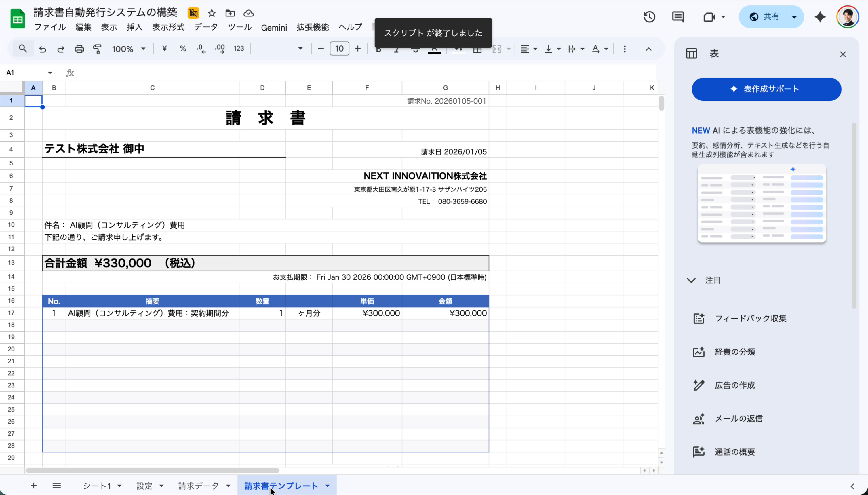This screenshot has height=495, width=868.
Task: Open the zoom level dropdown showing 100%
Action: 129,49
